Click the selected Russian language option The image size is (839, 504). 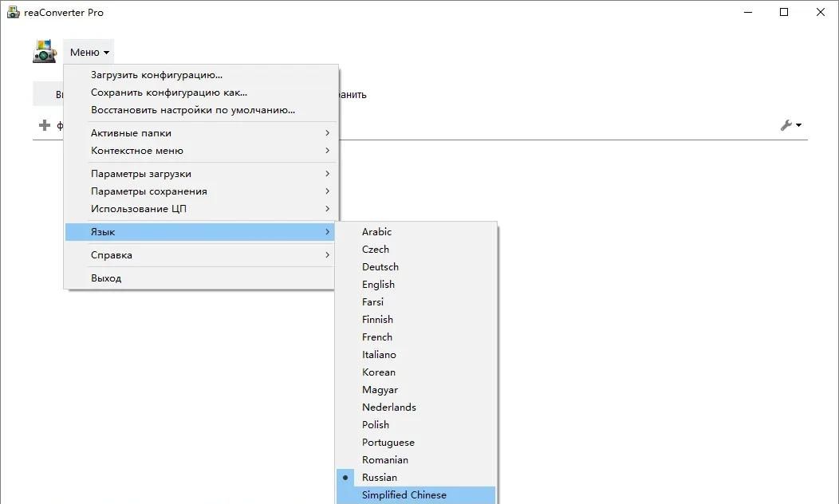[x=416, y=478]
